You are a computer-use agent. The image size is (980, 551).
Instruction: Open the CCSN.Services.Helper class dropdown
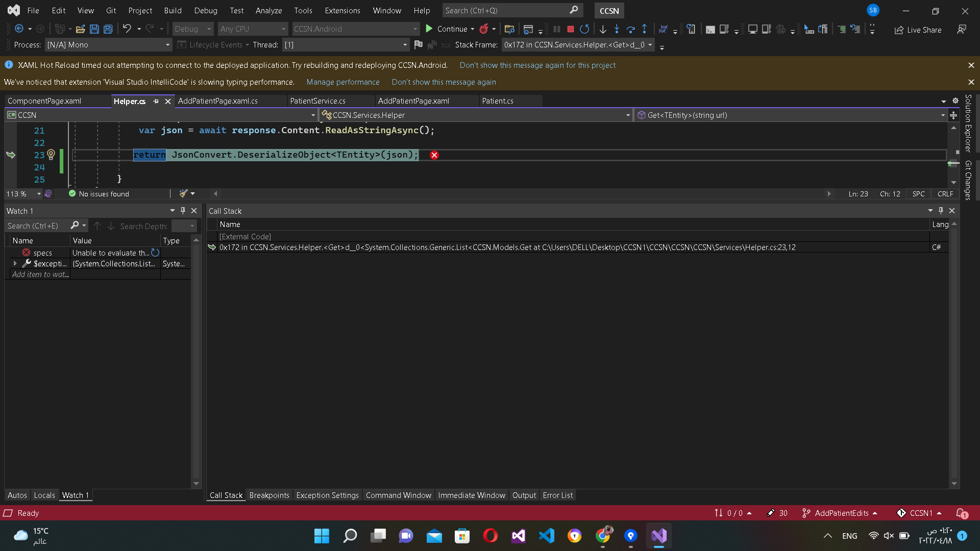[x=476, y=115]
